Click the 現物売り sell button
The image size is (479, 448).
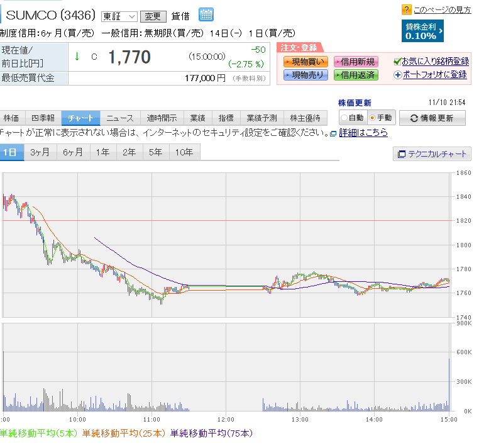[x=305, y=75]
